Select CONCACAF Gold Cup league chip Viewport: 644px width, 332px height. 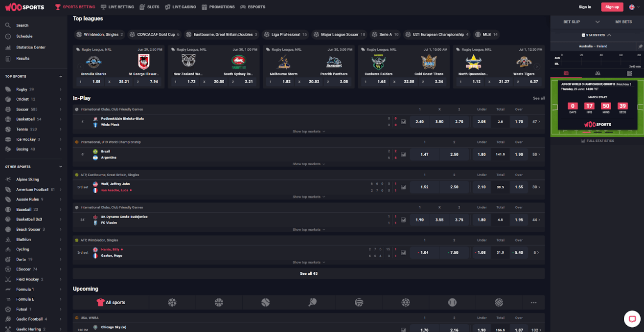pyautogui.click(x=155, y=35)
